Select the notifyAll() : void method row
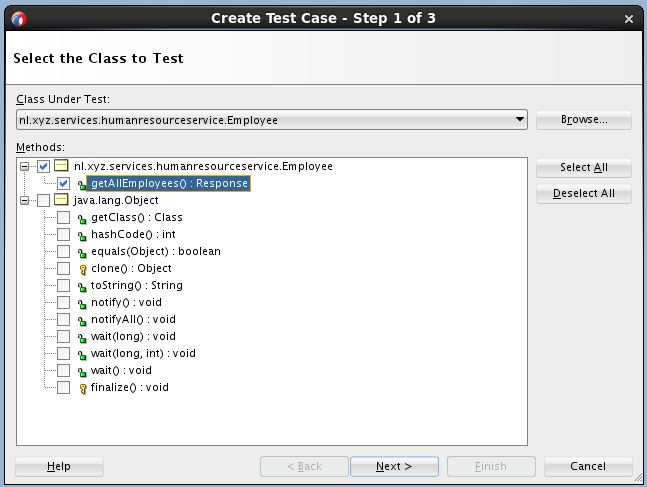Image resolution: width=647 pixels, height=487 pixels. 126,320
